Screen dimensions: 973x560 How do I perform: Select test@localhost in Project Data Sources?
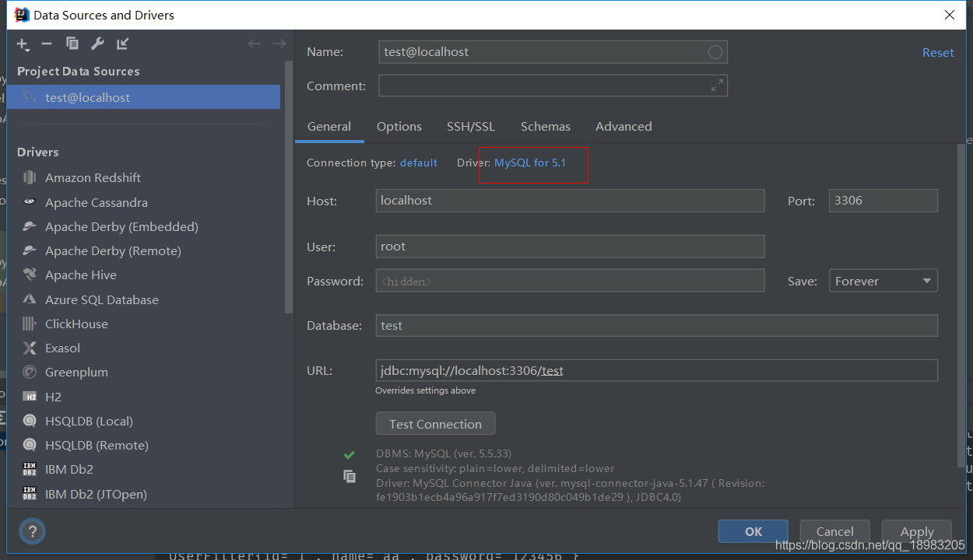[143, 97]
